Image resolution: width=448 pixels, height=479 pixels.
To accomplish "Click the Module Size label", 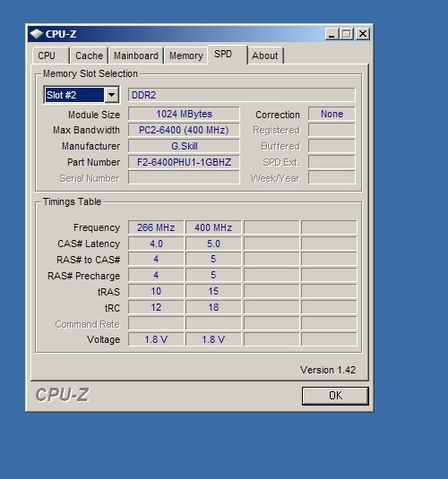I will pos(94,115).
